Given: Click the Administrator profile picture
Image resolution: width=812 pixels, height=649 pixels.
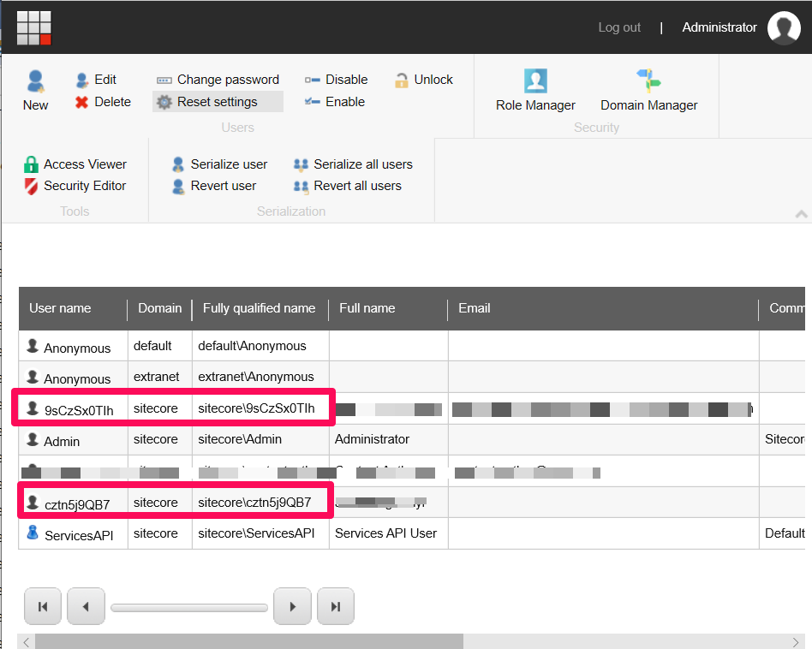Looking at the screenshot, I should (784, 27).
